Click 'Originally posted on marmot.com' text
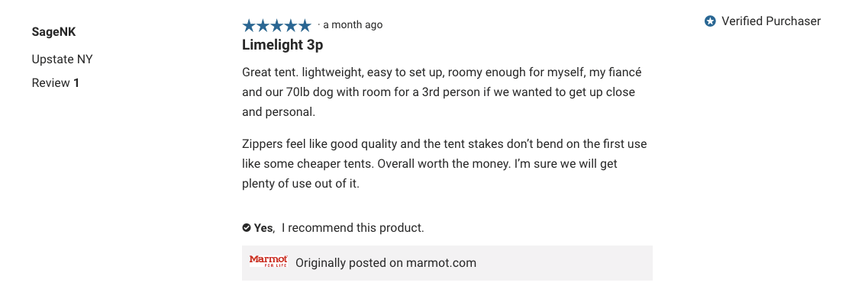 point(386,263)
